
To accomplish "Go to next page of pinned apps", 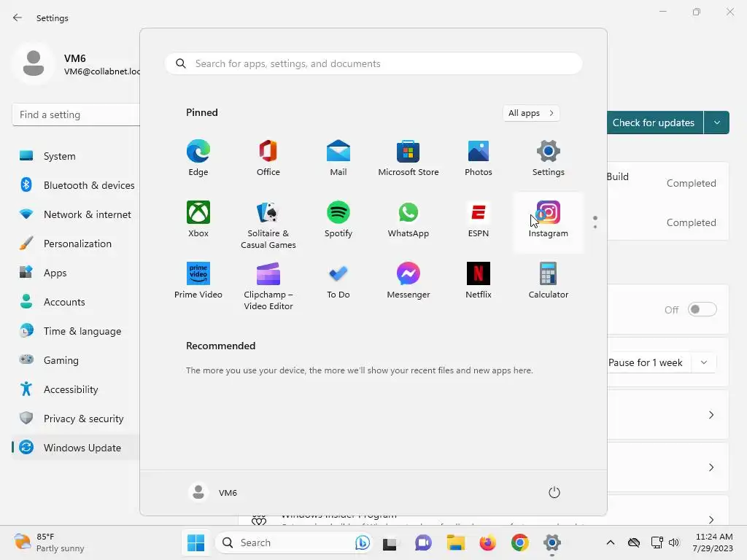I will (595, 227).
